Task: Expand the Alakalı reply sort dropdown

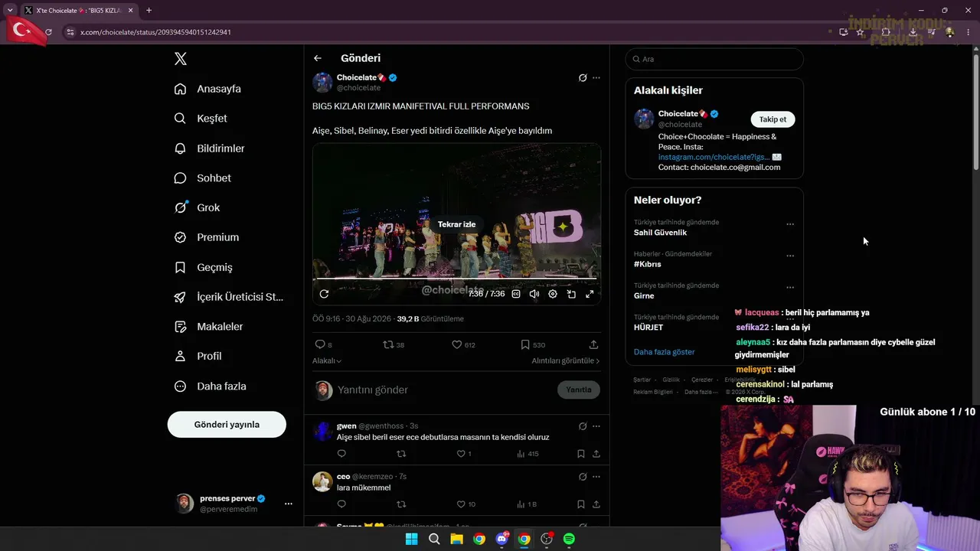Action: point(327,360)
